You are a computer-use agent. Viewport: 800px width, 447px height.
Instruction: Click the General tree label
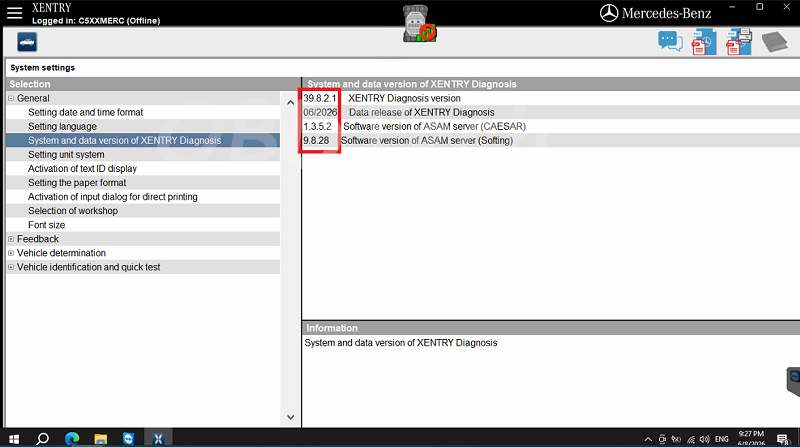click(33, 98)
